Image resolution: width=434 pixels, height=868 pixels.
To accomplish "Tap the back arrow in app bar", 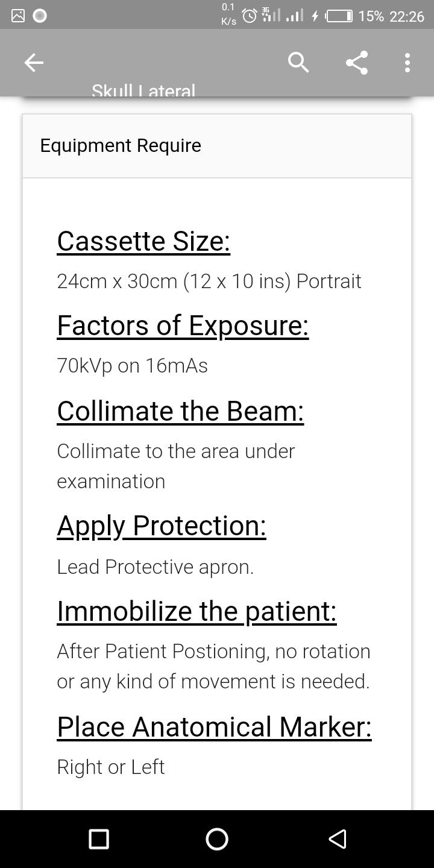I will [34, 63].
